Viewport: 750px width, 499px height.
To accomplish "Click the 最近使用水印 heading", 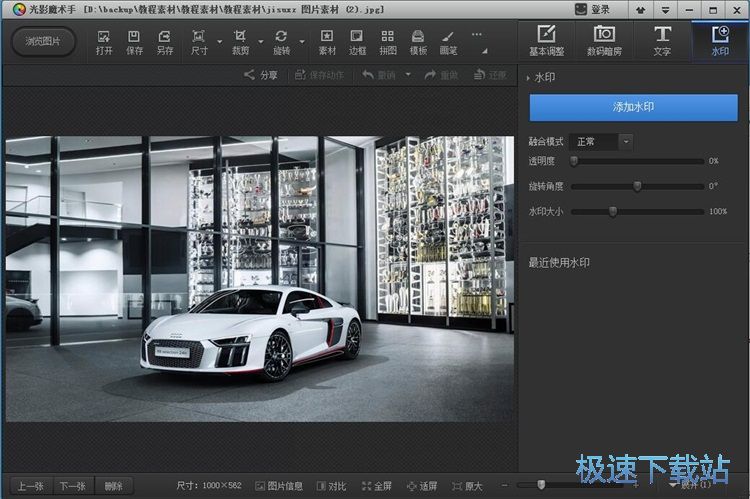I will pos(559,262).
